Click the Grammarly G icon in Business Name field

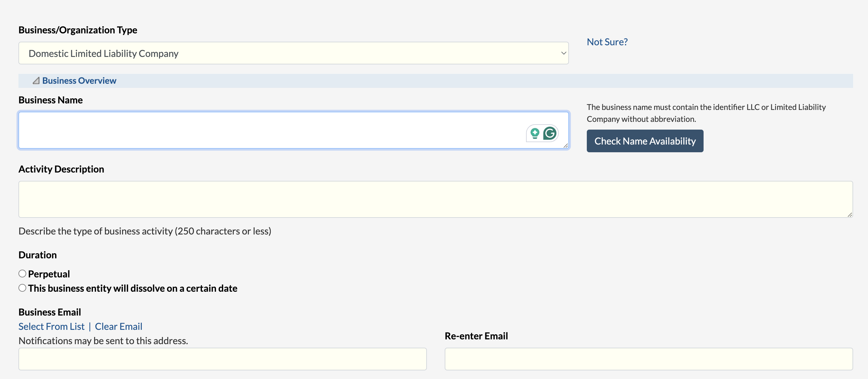pyautogui.click(x=550, y=133)
